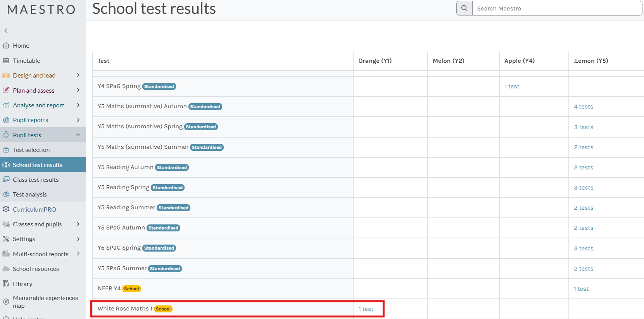644x319 pixels.
Task: Click the School resources cloud icon
Action: (6, 269)
